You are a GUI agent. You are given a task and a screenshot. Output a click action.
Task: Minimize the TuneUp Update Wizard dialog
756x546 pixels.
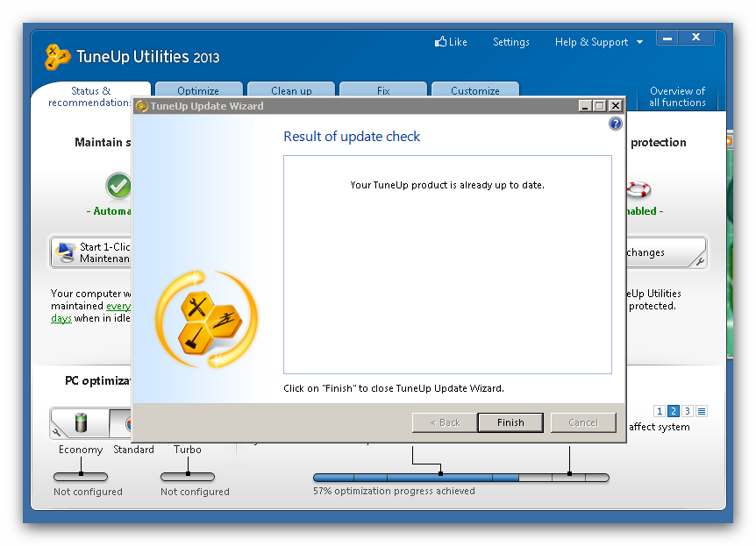point(585,106)
